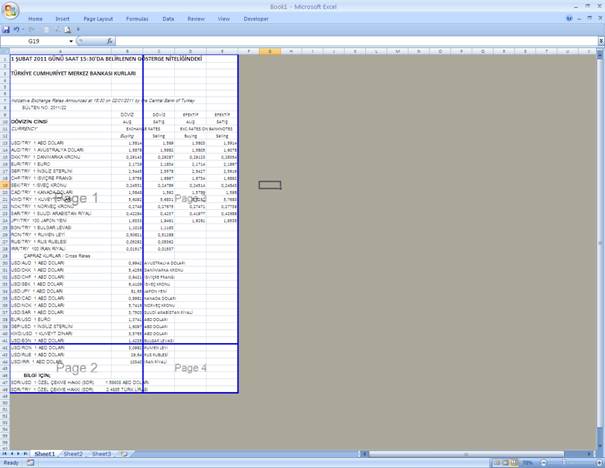Viewport: 605px width, 468px height.
Task: Open Excel Help question mark icon
Action: pos(570,18)
